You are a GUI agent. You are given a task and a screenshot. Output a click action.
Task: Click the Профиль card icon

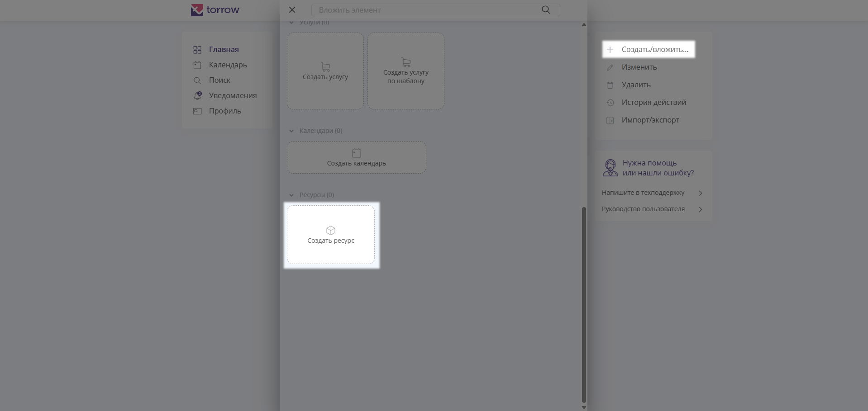tap(197, 111)
